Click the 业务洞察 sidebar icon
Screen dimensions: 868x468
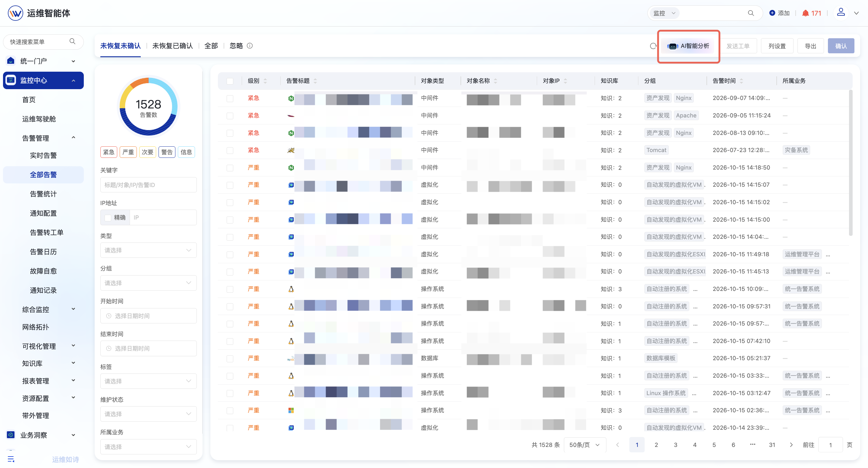11,435
